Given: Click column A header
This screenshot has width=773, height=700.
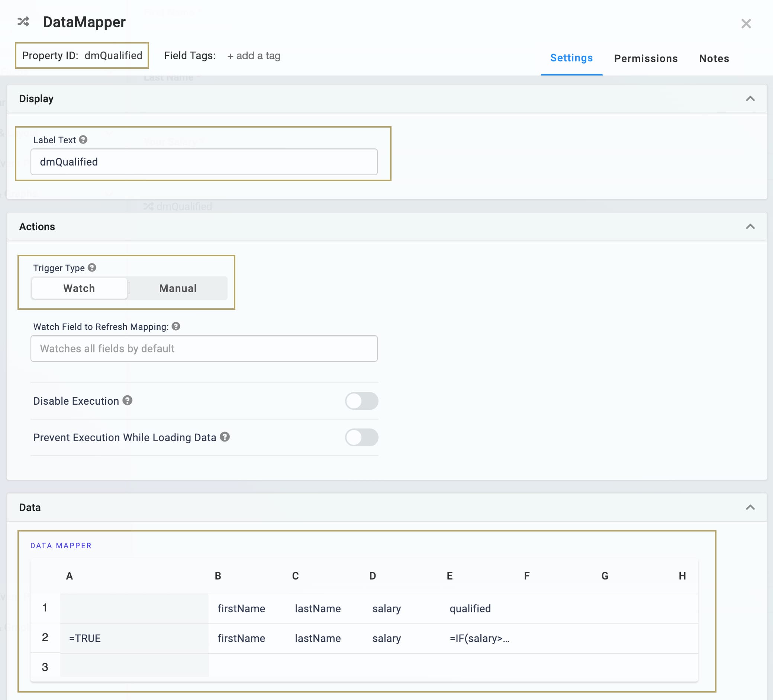Looking at the screenshot, I should (70, 576).
